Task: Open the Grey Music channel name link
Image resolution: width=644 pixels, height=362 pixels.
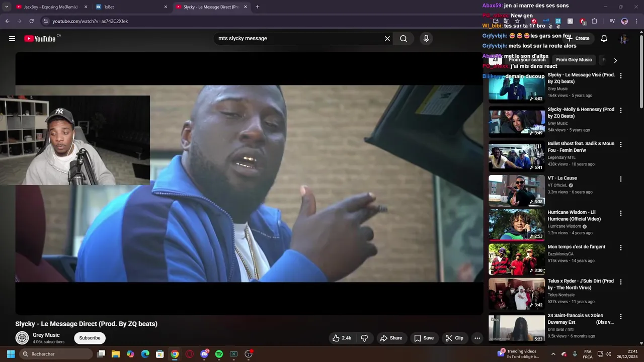Action: [46, 335]
